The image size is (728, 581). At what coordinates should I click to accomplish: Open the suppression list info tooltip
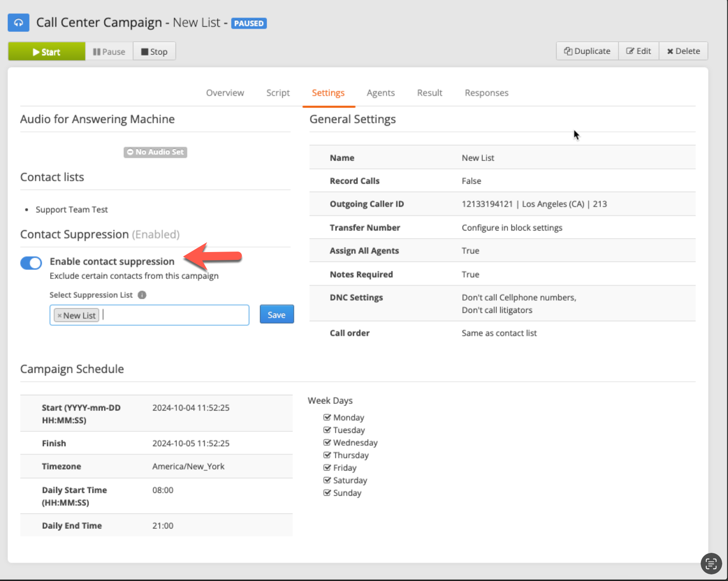click(142, 295)
